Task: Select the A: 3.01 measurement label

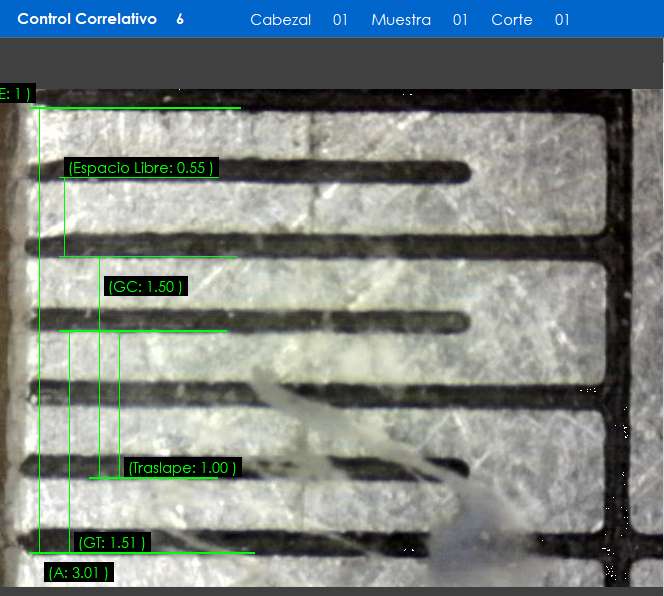Action: click(x=78, y=572)
